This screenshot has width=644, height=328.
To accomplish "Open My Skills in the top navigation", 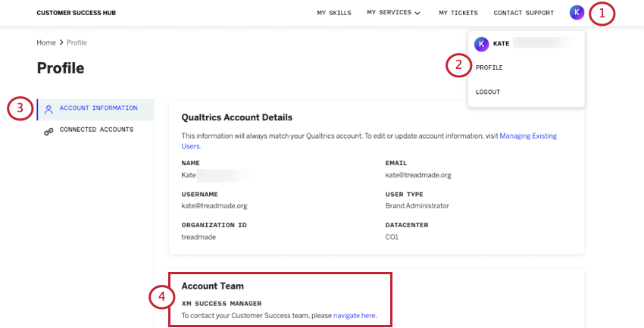I will click(x=334, y=13).
